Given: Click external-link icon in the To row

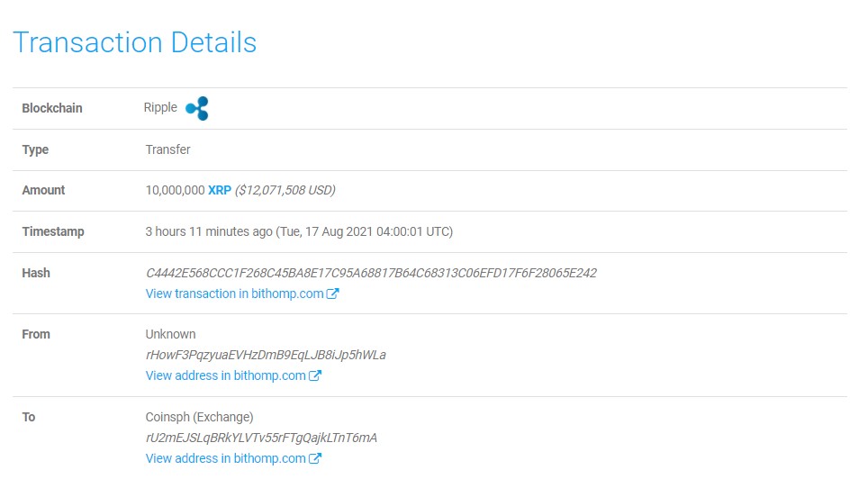Looking at the screenshot, I should (x=315, y=458).
